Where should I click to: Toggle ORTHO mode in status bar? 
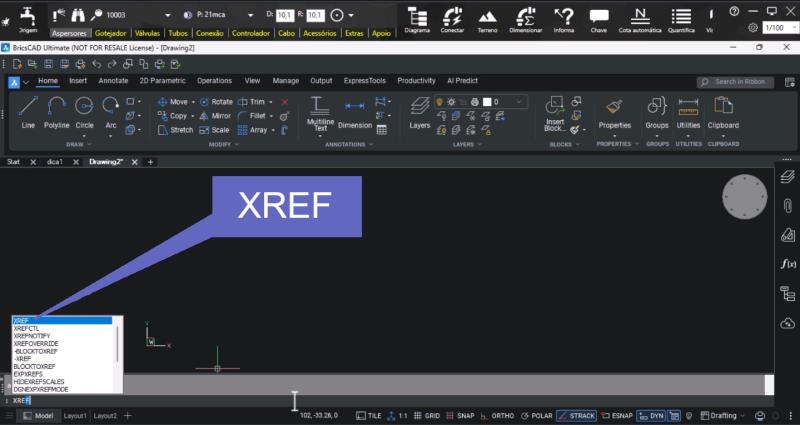click(x=498, y=415)
